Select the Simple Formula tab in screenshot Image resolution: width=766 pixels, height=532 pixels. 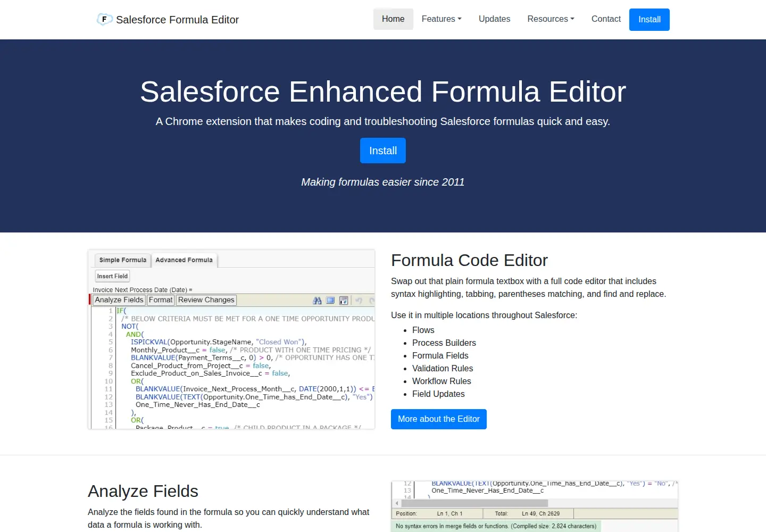coord(123,260)
